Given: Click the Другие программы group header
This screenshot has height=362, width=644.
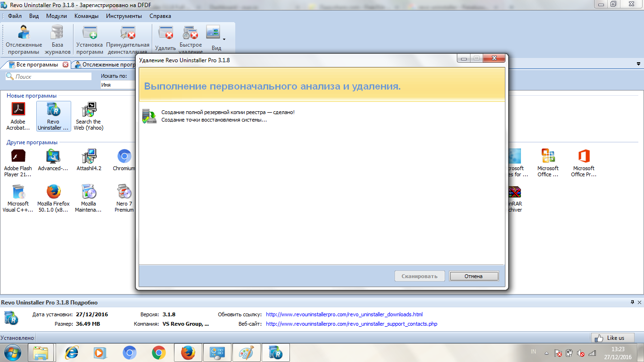Looking at the screenshot, I should pos(32,142).
